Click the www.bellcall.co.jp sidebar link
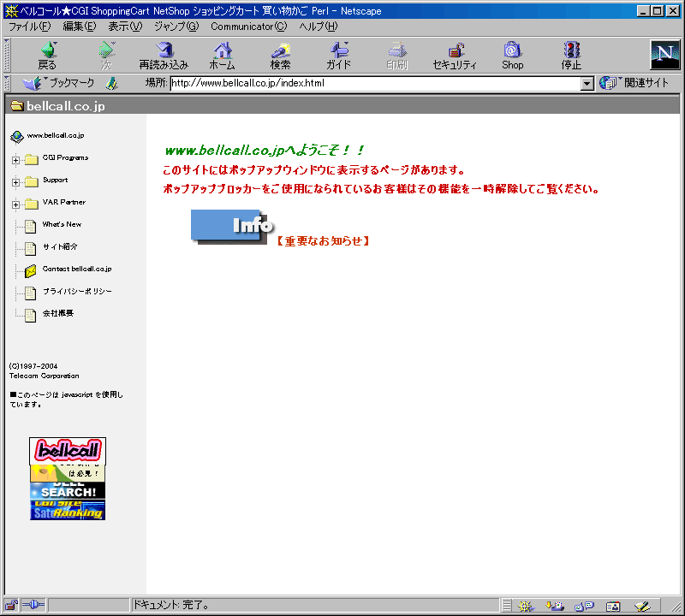 (x=56, y=135)
